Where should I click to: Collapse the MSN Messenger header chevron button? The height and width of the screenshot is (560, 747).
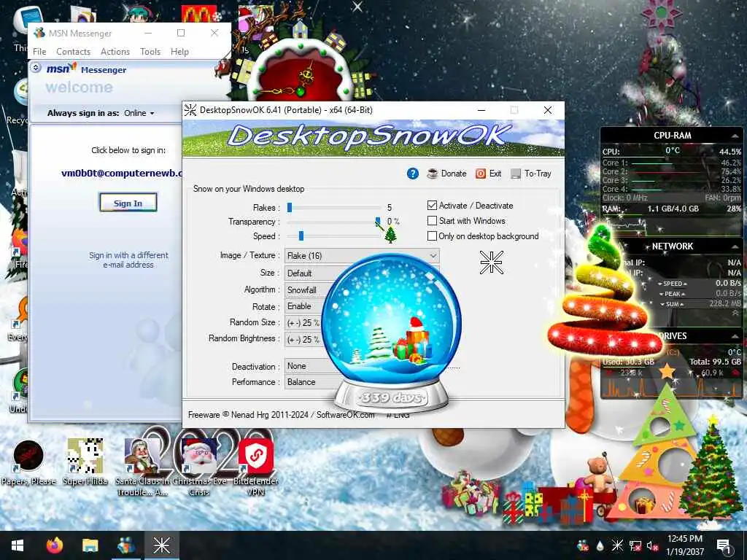[36, 68]
